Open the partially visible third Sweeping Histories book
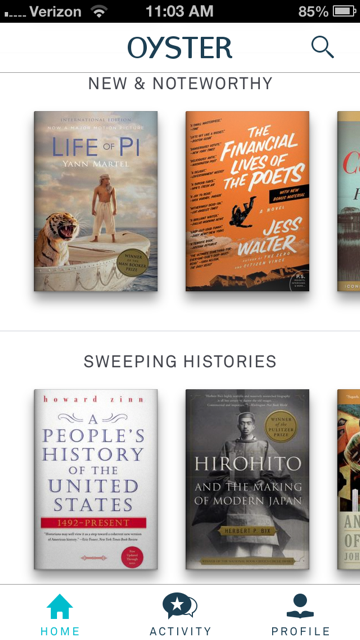This screenshot has height=640, width=360. click(x=349, y=479)
